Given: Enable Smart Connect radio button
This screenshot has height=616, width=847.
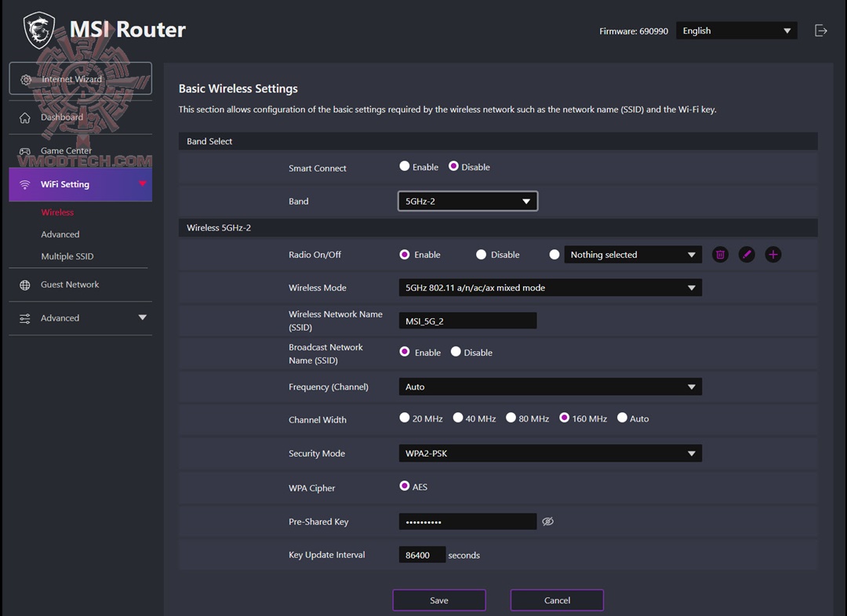Looking at the screenshot, I should click(404, 166).
